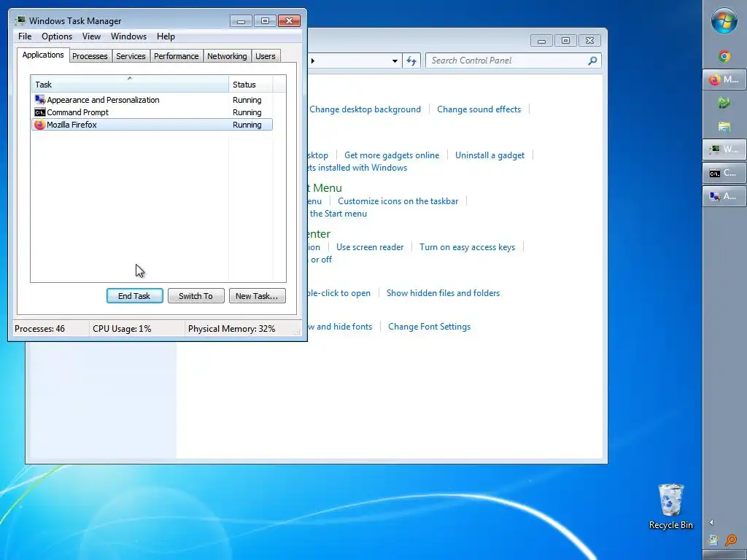Switch to Mozilla Firefox taskbar button
747x560 pixels.
[x=724, y=79]
